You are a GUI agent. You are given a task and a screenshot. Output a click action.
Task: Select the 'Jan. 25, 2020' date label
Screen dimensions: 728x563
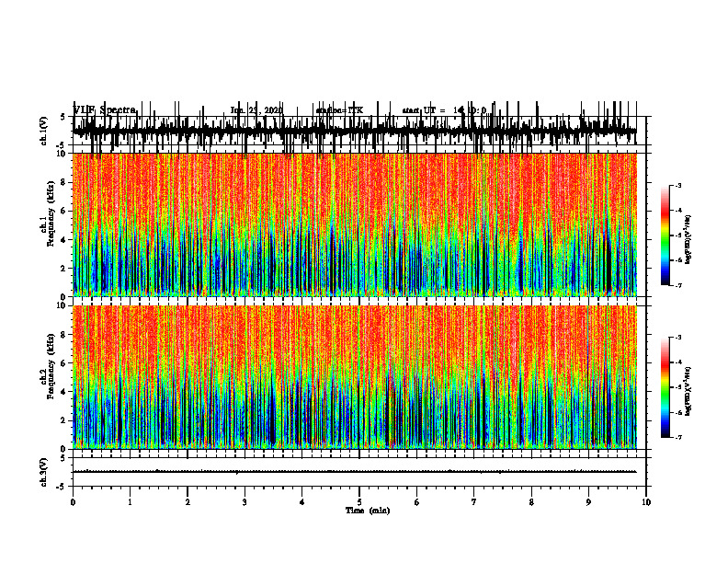click(256, 110)
